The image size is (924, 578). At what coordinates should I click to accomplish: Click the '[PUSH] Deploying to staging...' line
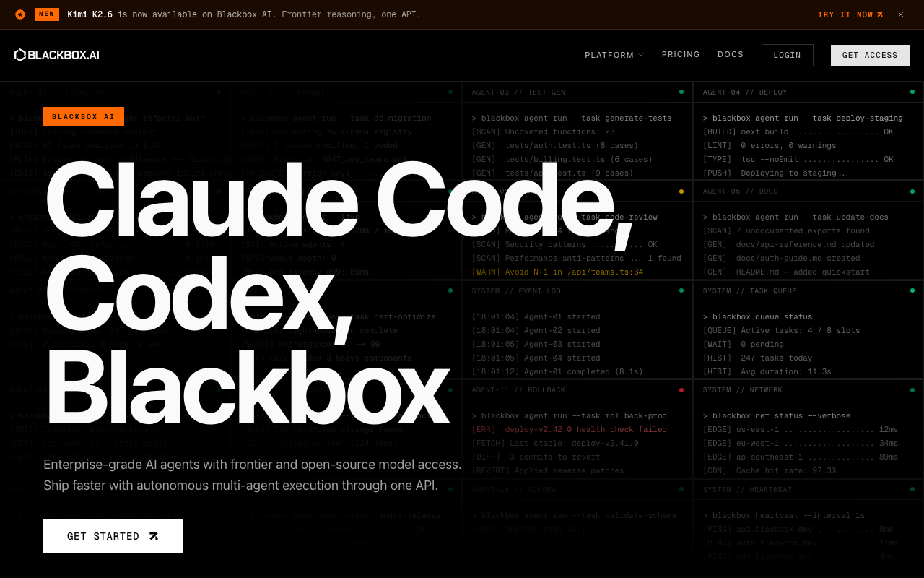(776, 173)
